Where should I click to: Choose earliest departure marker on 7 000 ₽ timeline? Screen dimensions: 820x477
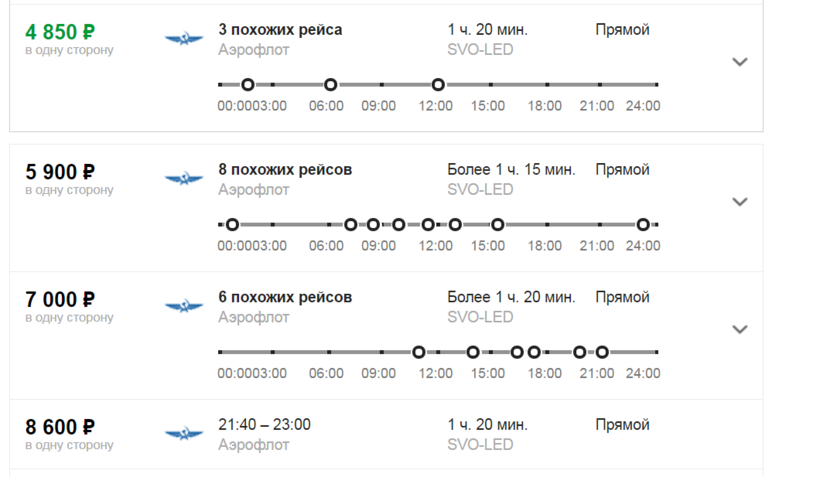419,352
